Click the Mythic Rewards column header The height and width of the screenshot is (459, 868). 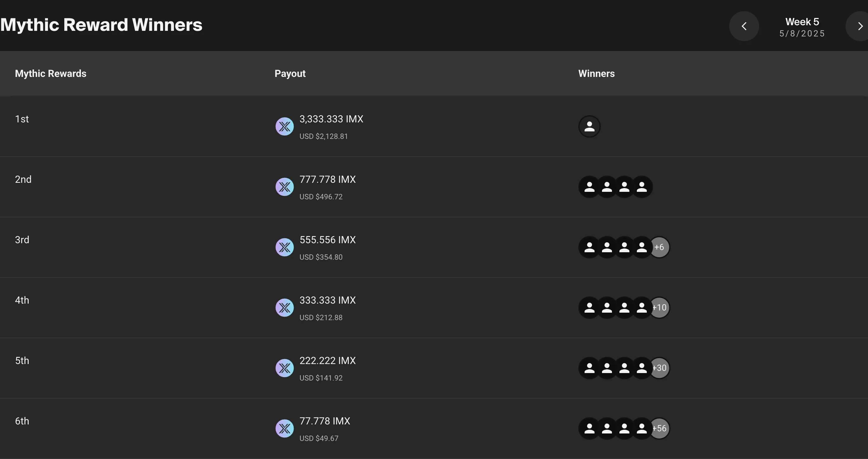[x=50, y=73]
